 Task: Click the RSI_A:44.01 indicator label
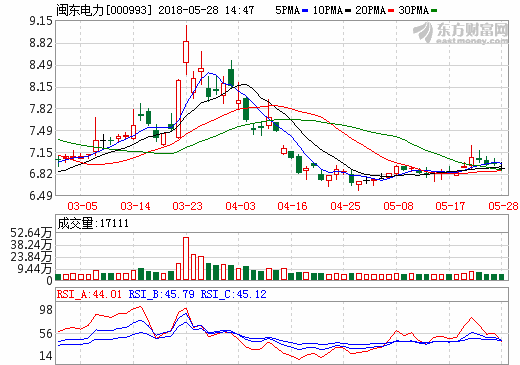pos(89,294)
